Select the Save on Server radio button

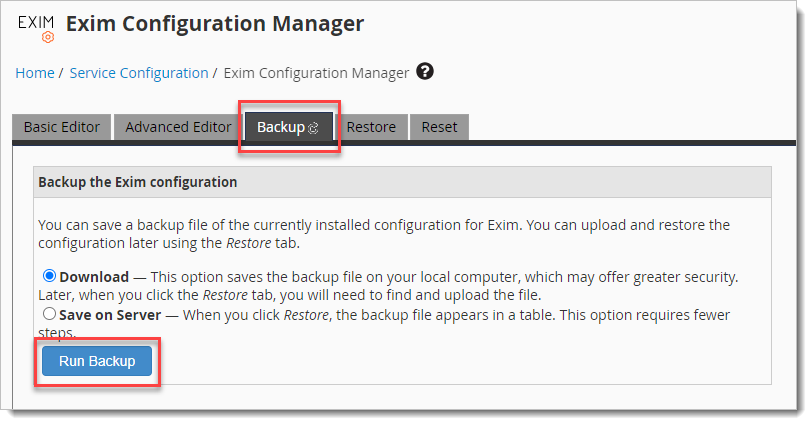(49, 314)
